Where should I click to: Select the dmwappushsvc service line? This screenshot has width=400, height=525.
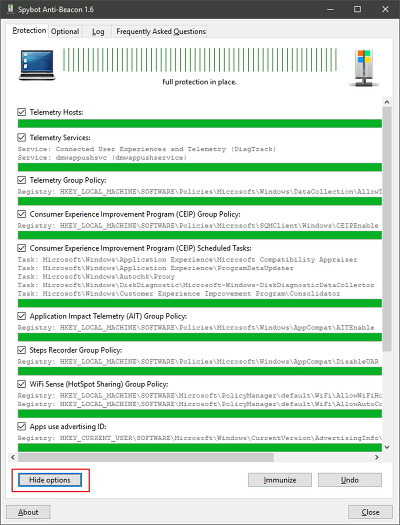click(x=102, y=158)
